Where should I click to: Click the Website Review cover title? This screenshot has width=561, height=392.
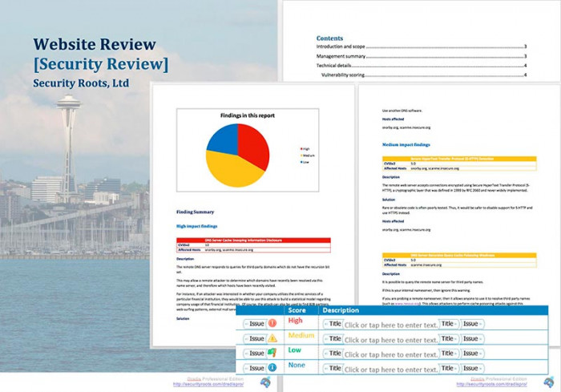(95, 44)
